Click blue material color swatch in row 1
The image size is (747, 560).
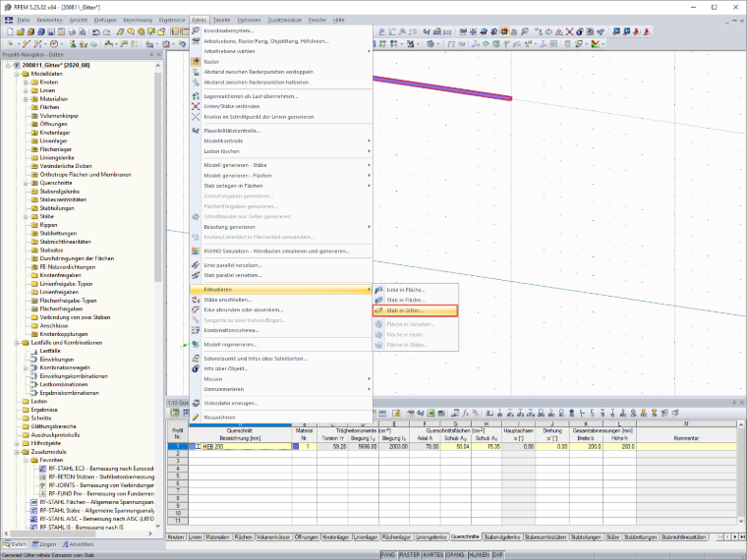pyautogui.click(x=296, y=447)
